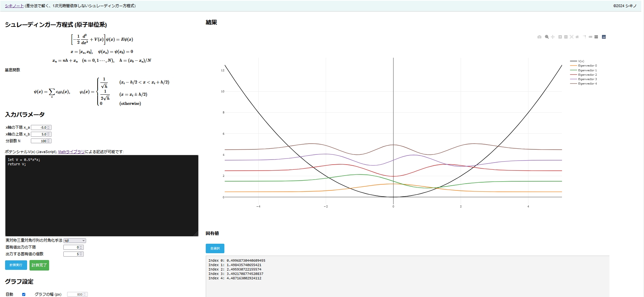The image size is (644, 297).
Task: Click the 'Index 2: 2.495930722155574' line
Action: (235, 270)
